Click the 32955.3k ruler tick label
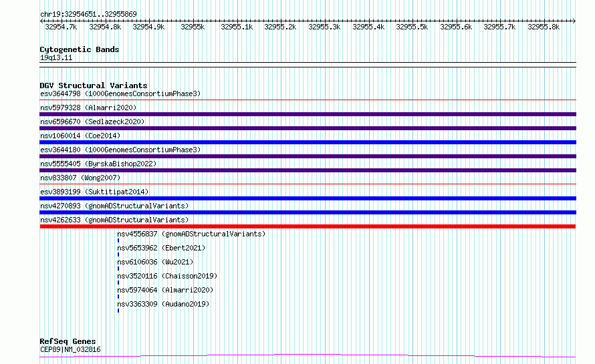 coord(324,27)
